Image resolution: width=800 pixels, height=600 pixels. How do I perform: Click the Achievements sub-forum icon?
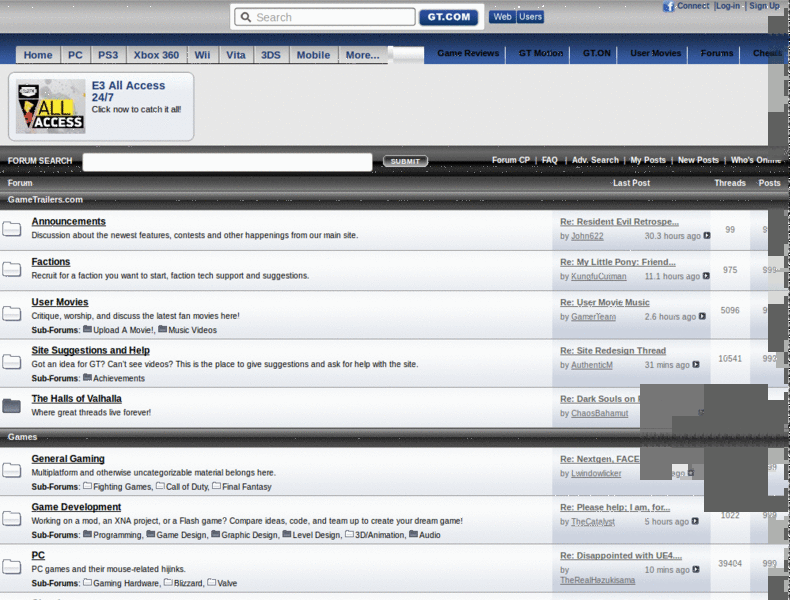(x=87, y=378)
